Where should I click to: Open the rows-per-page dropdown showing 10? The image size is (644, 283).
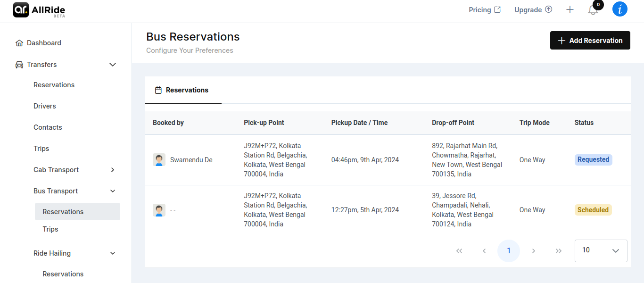coord(601,251)
